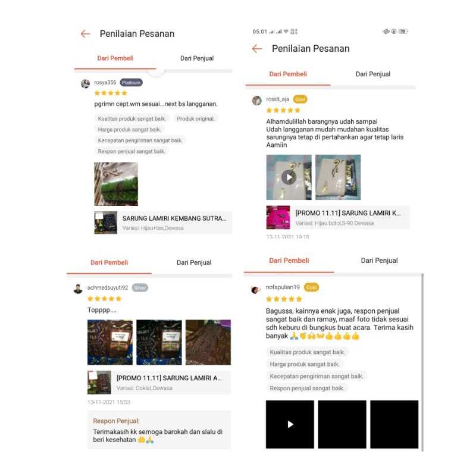The height and width of the screenshot is (476, 476).
Task: Tap 'Kecepatan pengiriman sangat baik.' tag under nofapulian19
Action: [317, 376]
